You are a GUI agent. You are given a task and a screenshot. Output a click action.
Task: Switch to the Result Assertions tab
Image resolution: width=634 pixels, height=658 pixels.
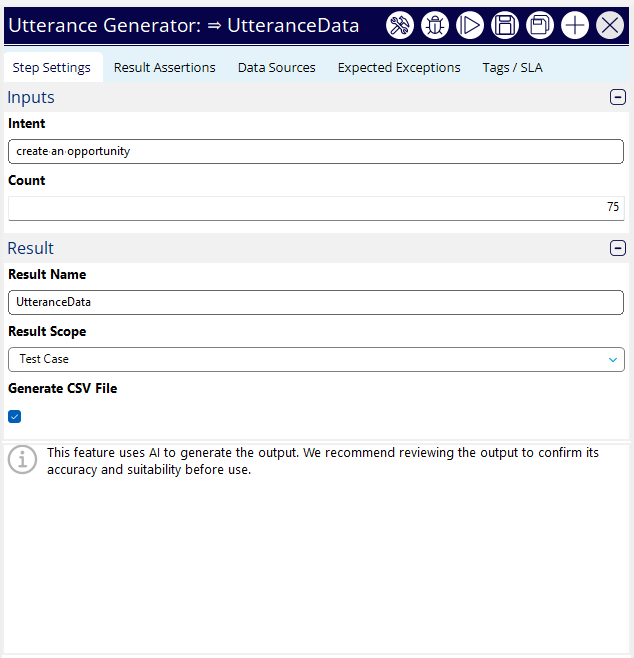pos(164,68)
